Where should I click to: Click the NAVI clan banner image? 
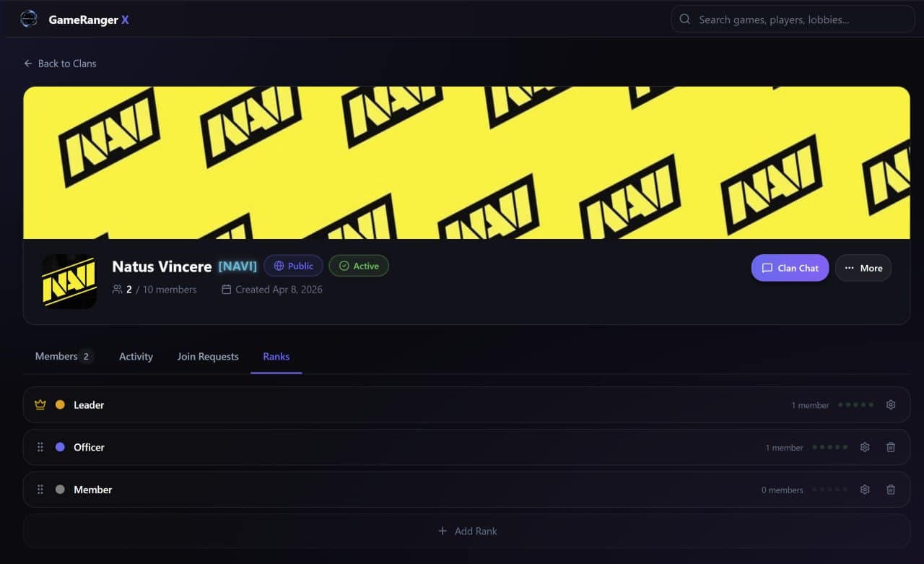tap(466, 162)
